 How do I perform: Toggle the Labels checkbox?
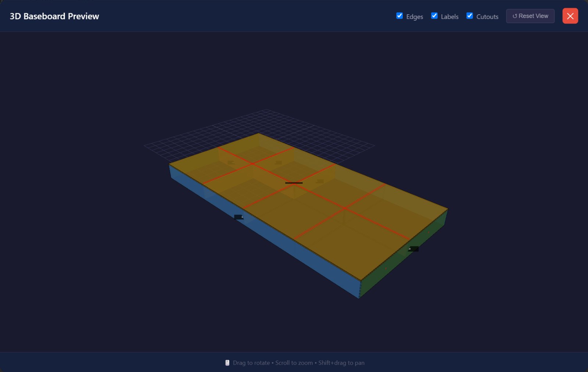[434, 16]
